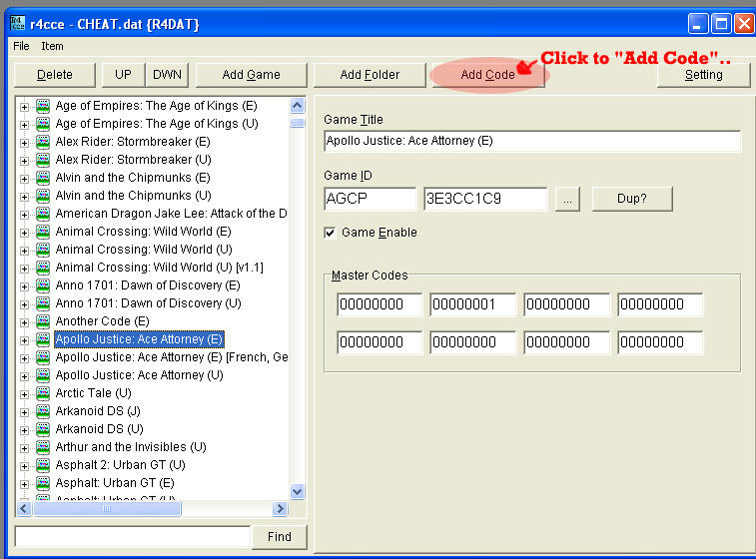Click the Delete button
This screenshot has width=756, height=559.
pyautogui.click(x=55, y=75)
